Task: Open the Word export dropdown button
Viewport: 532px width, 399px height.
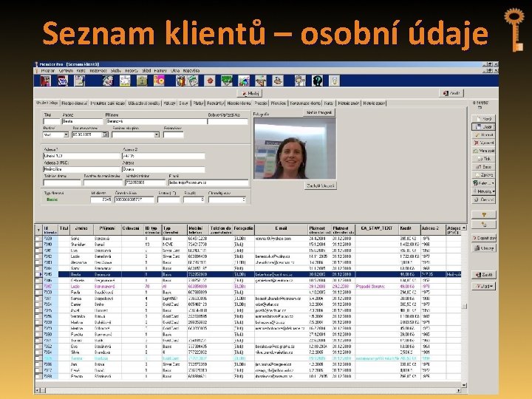Action: coord(484,287)
